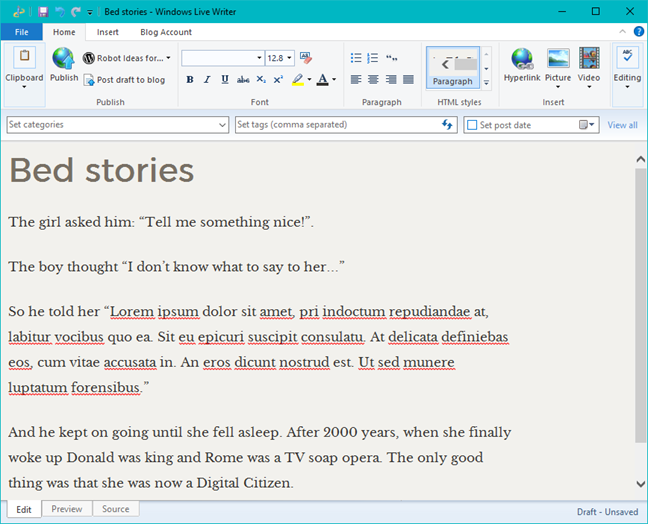
Task: Open the Video dropdown arrow
Action: click(x=589, y=87)
